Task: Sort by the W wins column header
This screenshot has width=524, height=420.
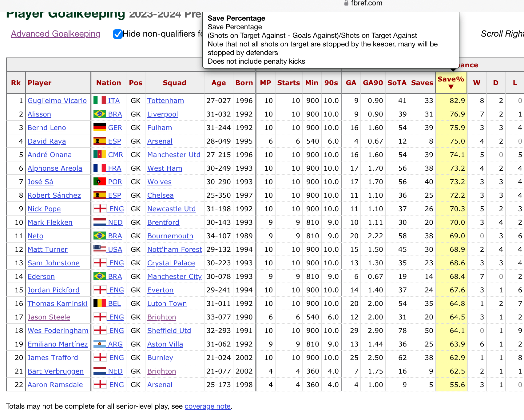Action: [x=476, y=83]
